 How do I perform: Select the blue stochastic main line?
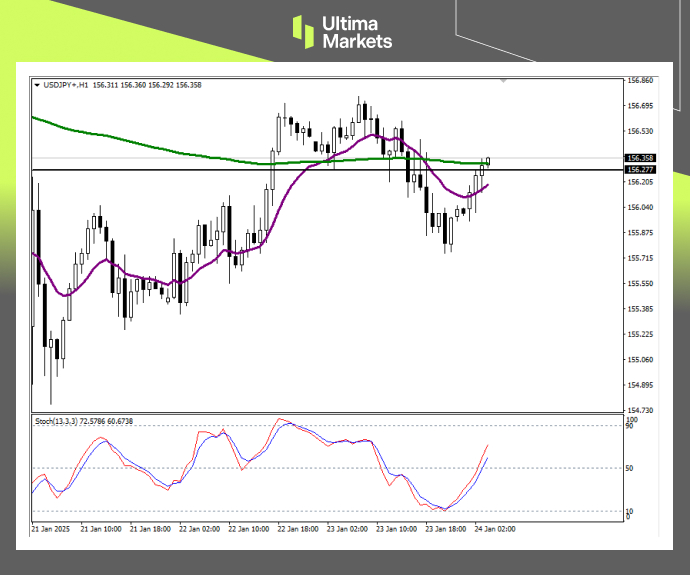pos(100,444)
